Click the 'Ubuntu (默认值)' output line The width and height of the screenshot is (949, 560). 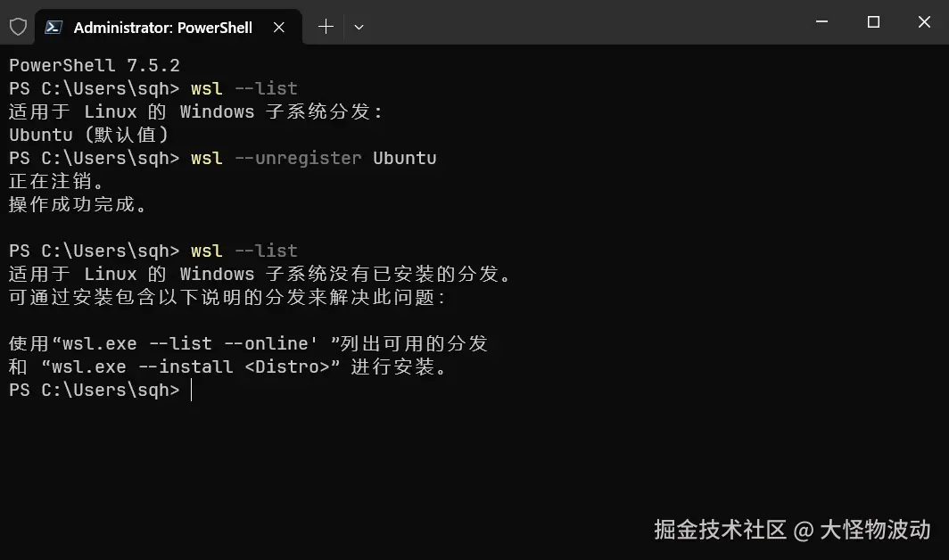(89, 135)
